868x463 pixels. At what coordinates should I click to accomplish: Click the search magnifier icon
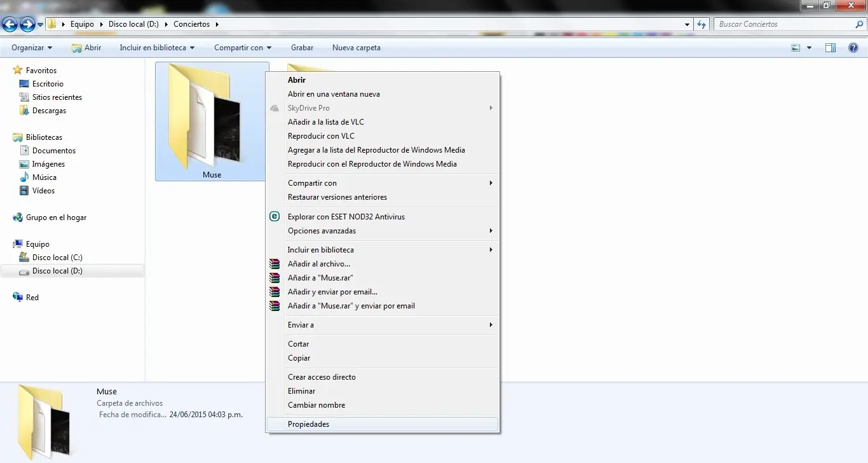coord(859,24)
